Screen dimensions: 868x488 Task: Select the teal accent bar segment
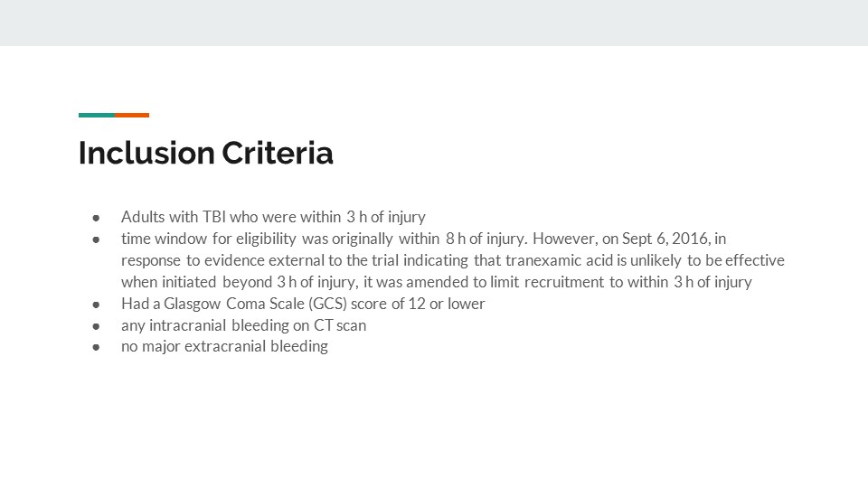click(97, 115)
